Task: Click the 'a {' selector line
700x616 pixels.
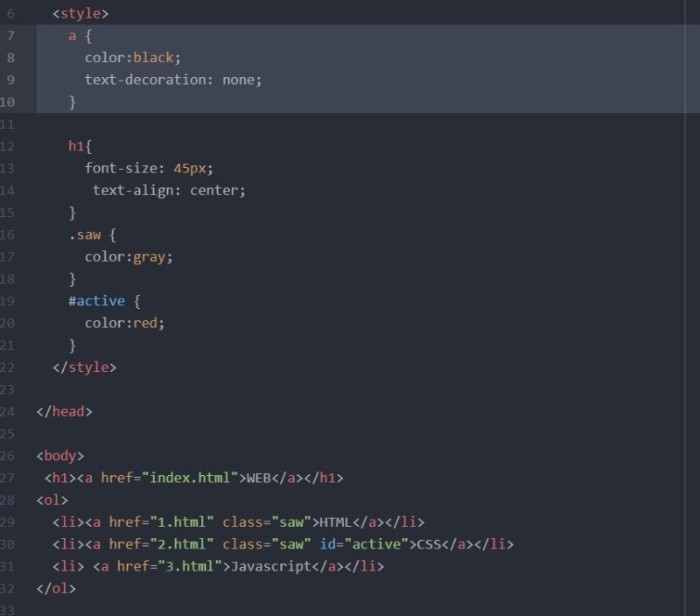Action: tap(80, 36)
